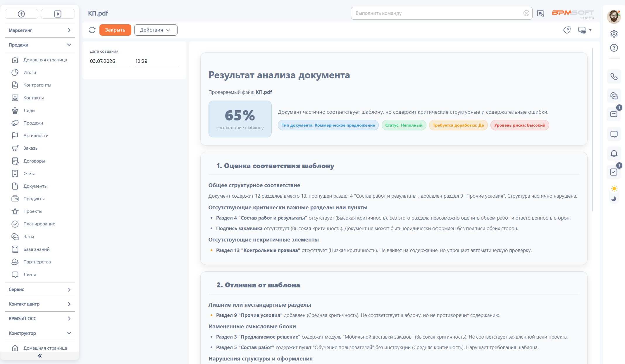
Task: Click the plus quick-add icon button
Action: 21,14
